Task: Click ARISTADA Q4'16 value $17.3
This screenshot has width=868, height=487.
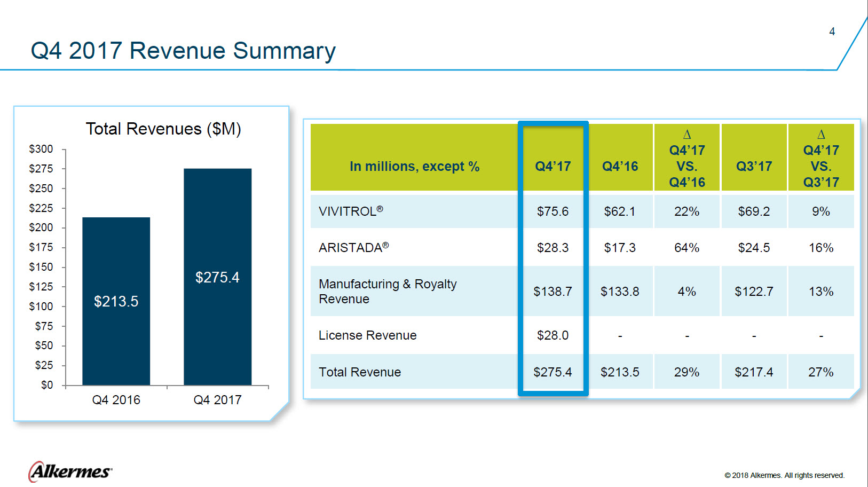Action: coord(620,248)
